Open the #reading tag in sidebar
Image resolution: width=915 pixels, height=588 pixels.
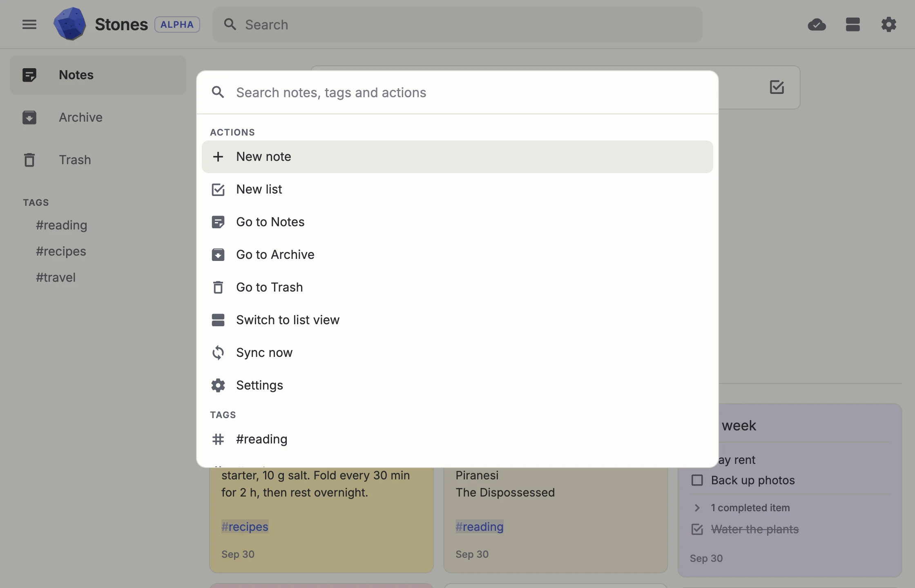[x=61, y=225]
